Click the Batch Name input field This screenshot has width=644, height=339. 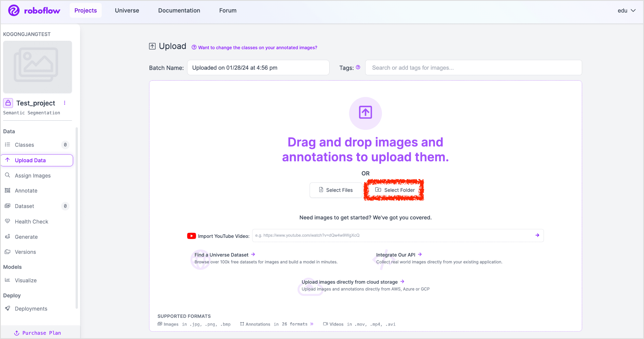coord(258,68)
